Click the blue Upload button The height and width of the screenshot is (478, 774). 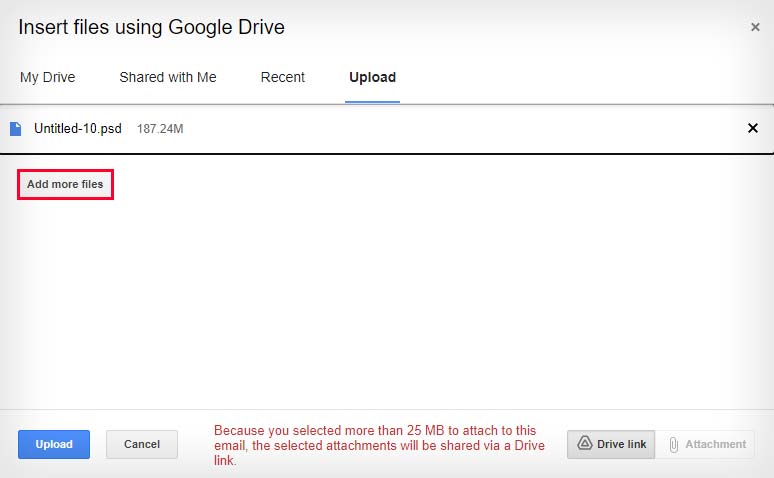pyautogui.click(x=54, y=444)
